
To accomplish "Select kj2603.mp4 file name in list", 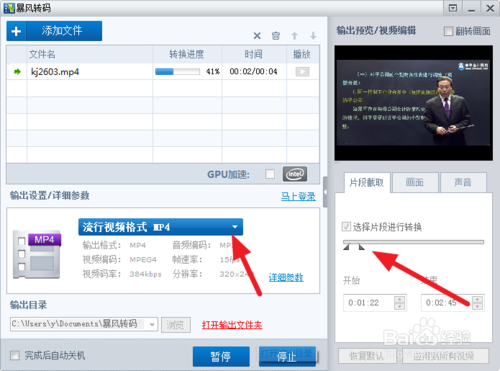I will click(55, 72).
